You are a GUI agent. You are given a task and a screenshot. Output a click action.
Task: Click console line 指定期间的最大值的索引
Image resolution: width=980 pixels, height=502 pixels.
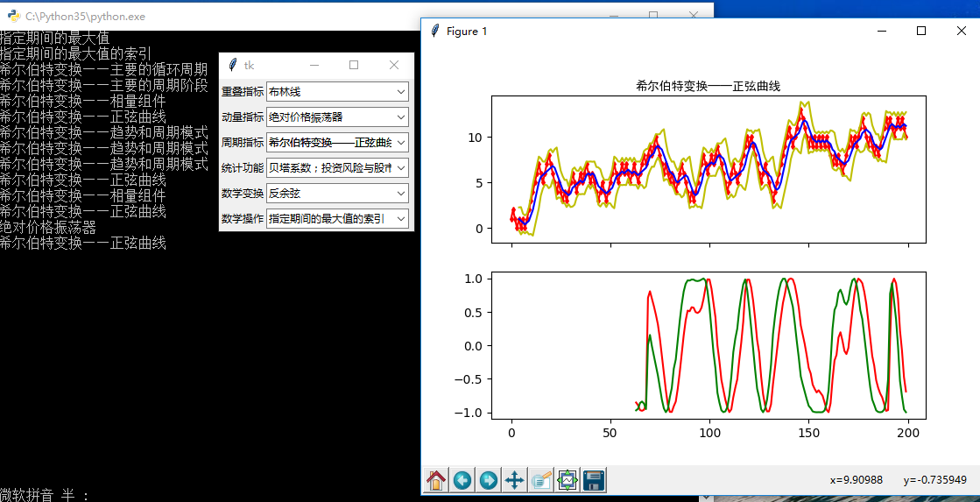tap(75, 53)
